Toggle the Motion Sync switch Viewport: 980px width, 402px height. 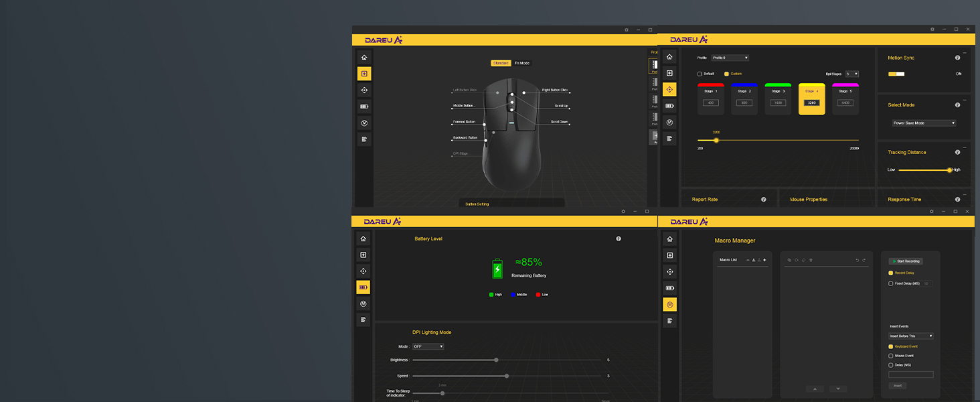[x=896, y=74]
